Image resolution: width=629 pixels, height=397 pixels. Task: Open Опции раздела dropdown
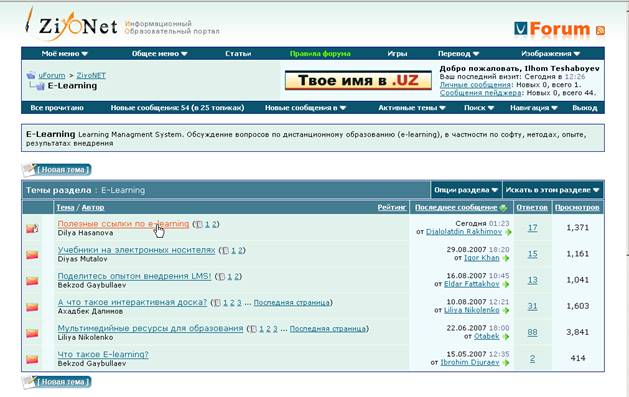coord(466,190)
